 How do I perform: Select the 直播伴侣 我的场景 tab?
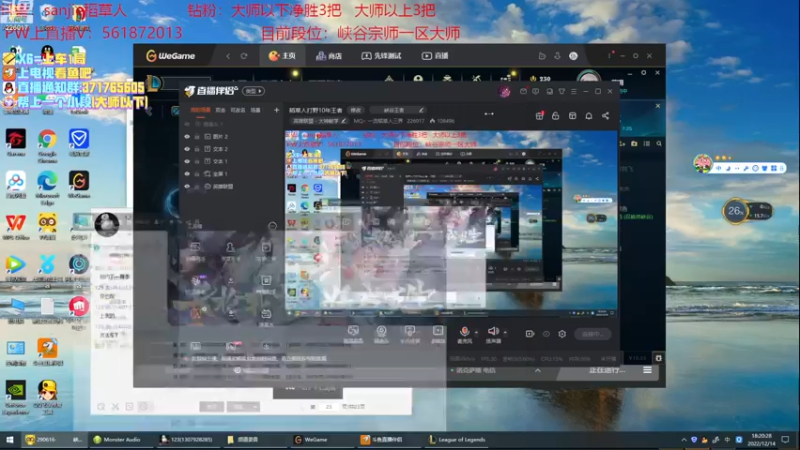coord(201,110)
